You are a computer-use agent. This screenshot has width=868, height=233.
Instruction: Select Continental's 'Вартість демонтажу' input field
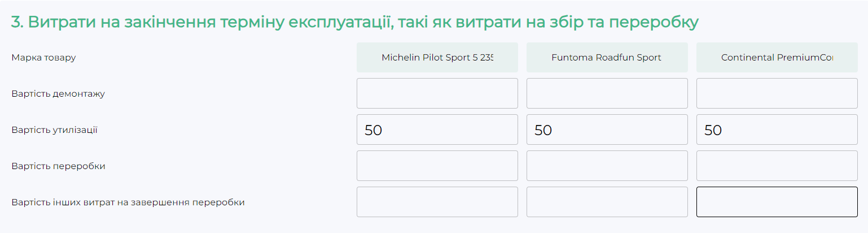click(x=777, y=93)
